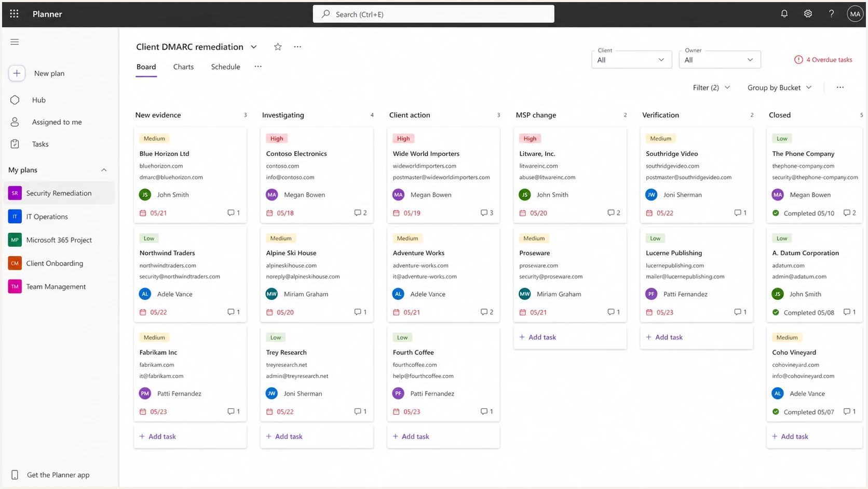Open the Filter (2) dropdown

click(711, 87)
